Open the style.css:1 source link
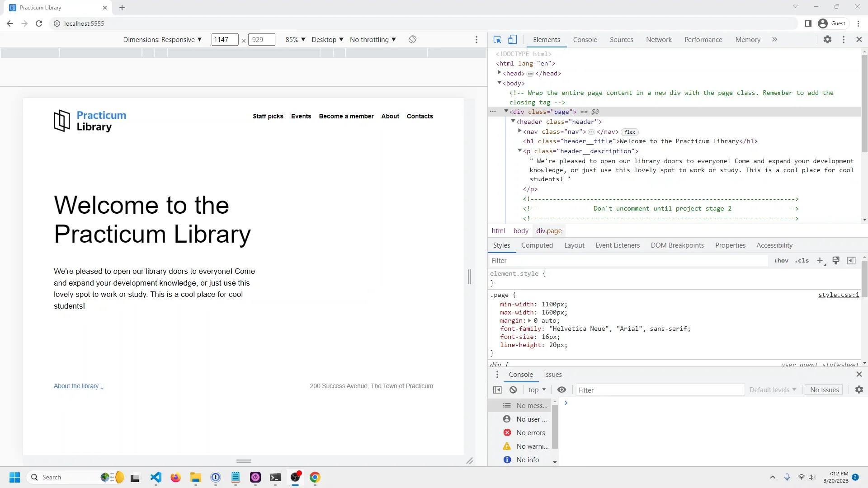The height and width of the screenshot is (488, 868). (839, 295)
